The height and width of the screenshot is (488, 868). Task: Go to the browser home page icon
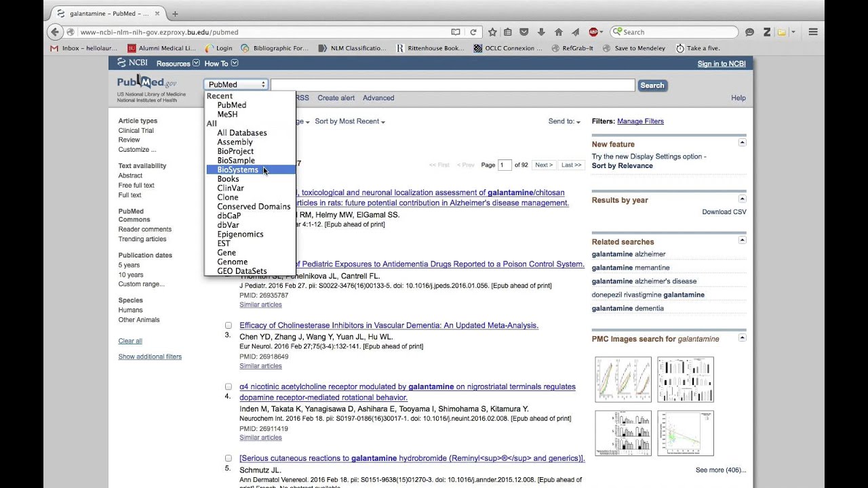559,32
